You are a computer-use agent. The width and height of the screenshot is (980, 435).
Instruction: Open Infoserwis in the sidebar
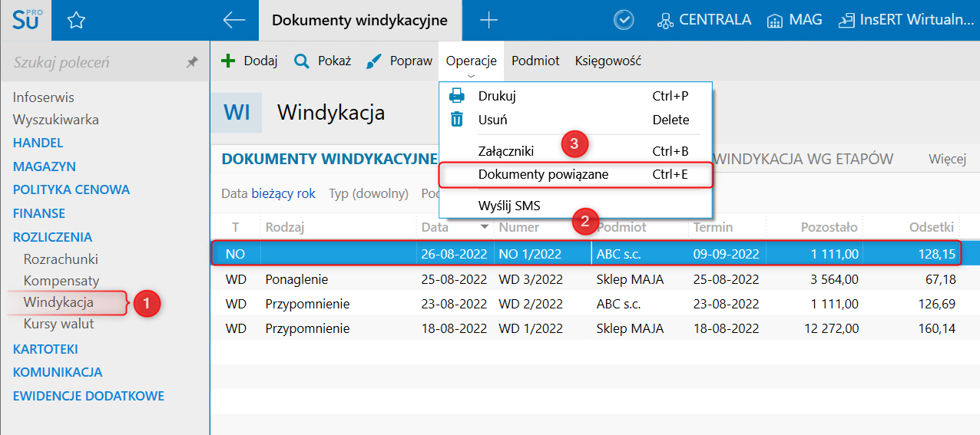tap(43, 97)
